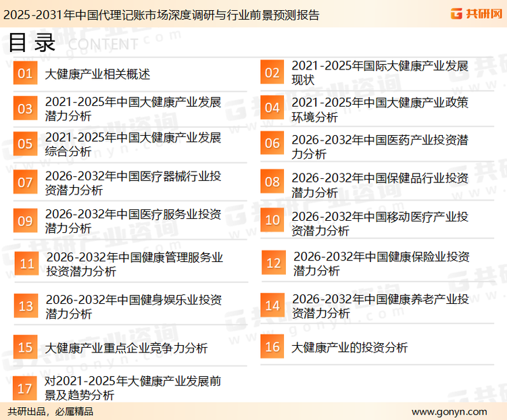Select chapter 对2021-2025年大健康产业发展前景及趋势分析
Image resolution: width=507 pixels, height=420 pixels.
(x=132, y=388)
